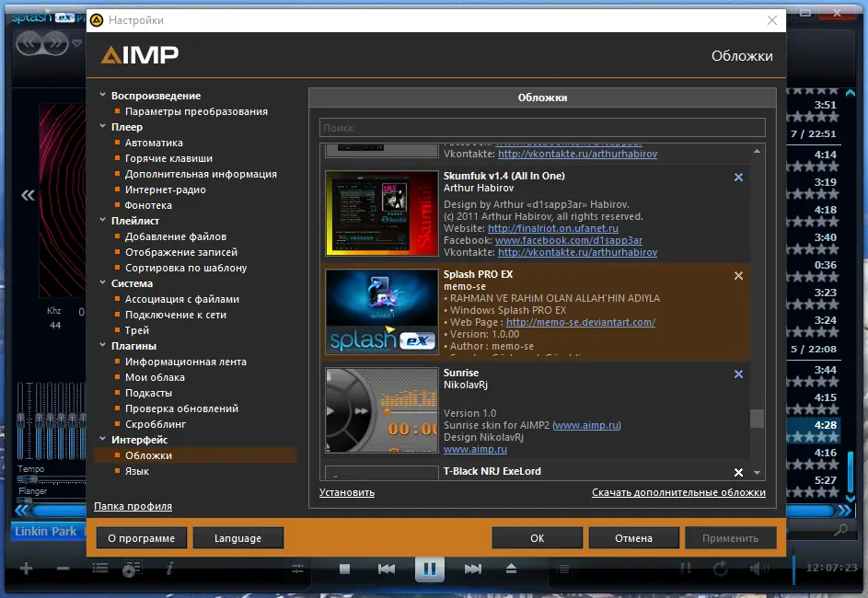Click the shuffle arrows icon in player
Screen dimensions: 868x598
(x=686, y=569)
